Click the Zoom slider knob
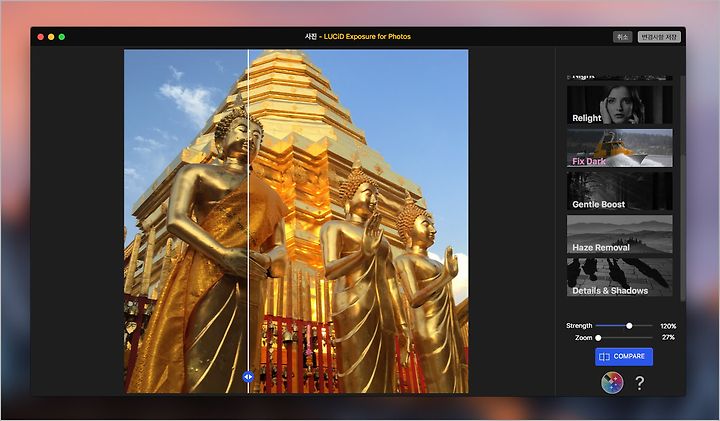Screen dimensions: 720x421 598,337
